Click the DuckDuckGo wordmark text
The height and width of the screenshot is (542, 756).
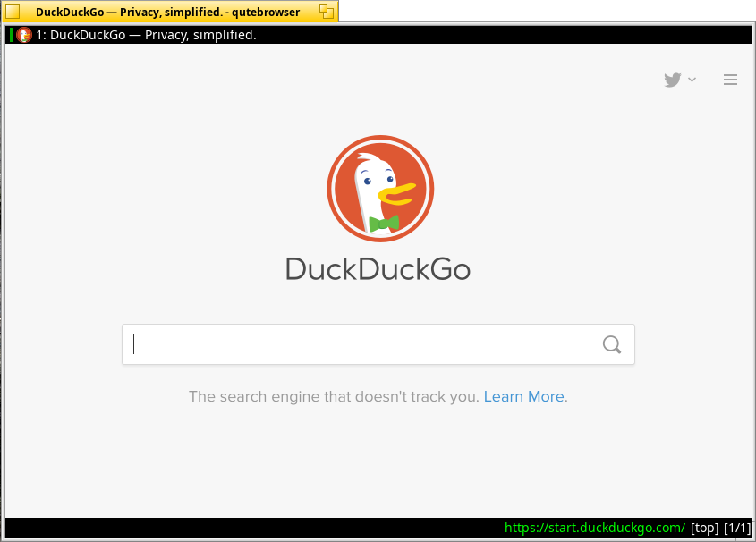coord(378,269)
